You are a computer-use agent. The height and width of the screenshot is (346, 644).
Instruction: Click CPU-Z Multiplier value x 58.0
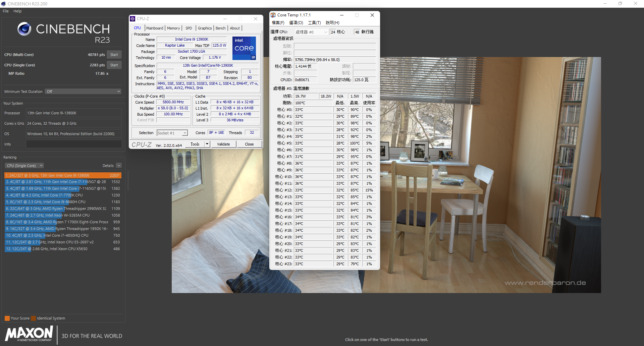click(173, 108)
